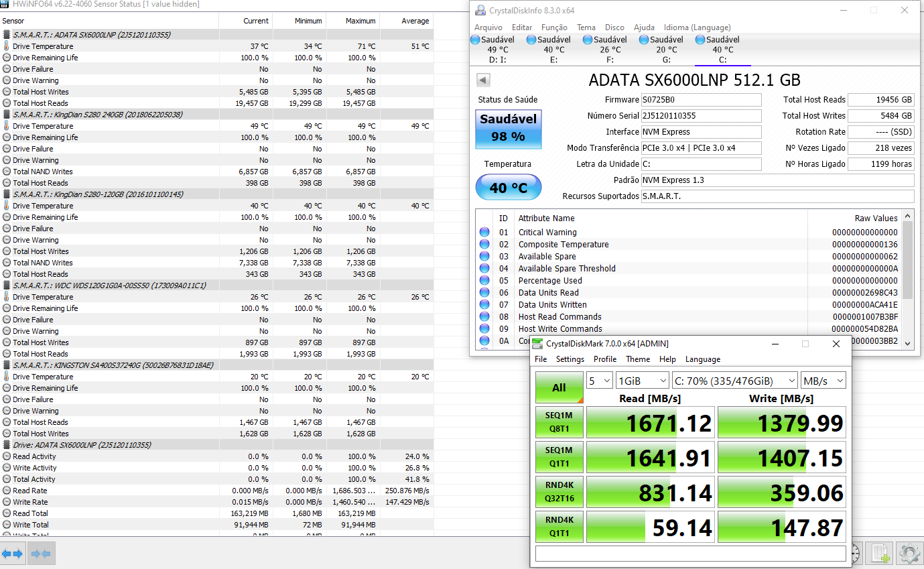924x569 pixels.
Task: Click the CrystalDiskMark title bar app icon
Action: point(537,344)
